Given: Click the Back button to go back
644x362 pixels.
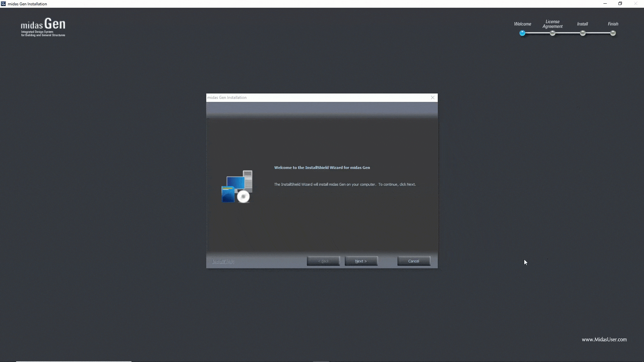Looking at the screenshot, I should coord(323,261).
